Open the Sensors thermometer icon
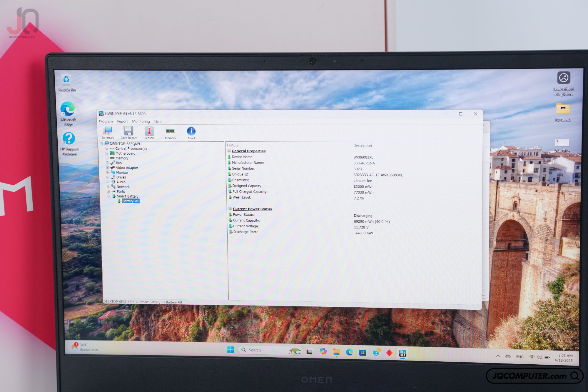Image resolution: width=588 pixels, height=392 pixels. tap(149, 133)
